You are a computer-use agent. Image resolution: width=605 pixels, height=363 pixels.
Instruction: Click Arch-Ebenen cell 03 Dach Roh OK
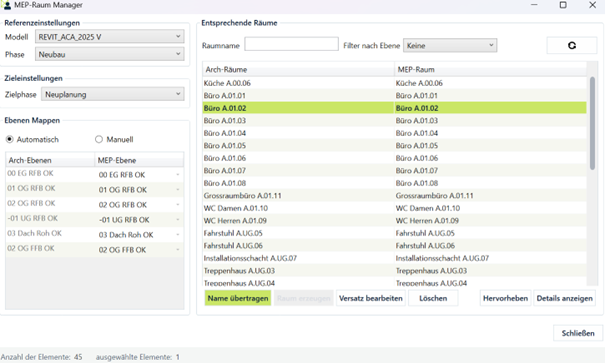50,233
